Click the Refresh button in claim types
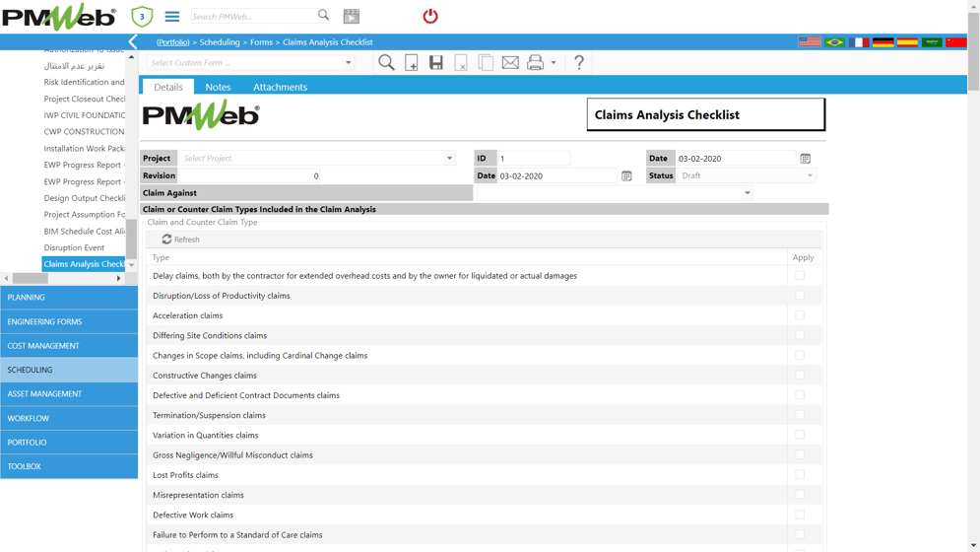Screen dimensions: 980x552 point(180,240)
